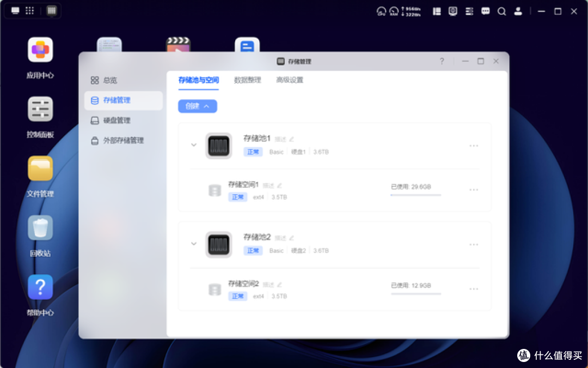Collapse the 存储池1 chevron
588x368 pixels.
(x=193, y=144)
